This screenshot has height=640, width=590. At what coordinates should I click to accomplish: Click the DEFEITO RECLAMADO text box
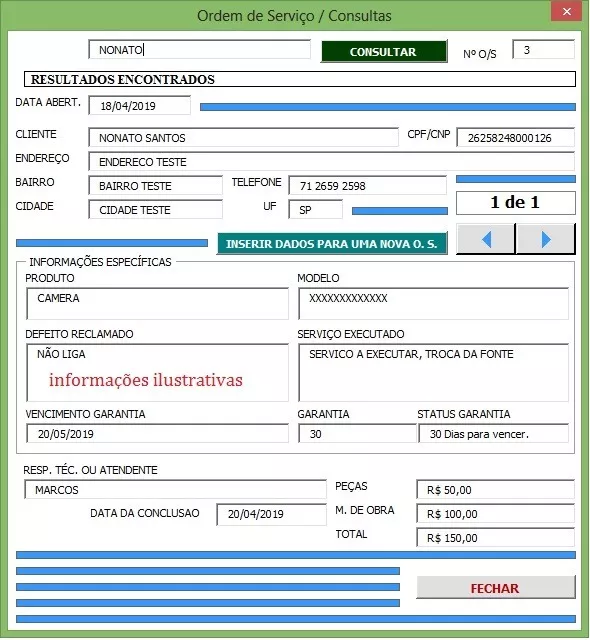(157, 373)
